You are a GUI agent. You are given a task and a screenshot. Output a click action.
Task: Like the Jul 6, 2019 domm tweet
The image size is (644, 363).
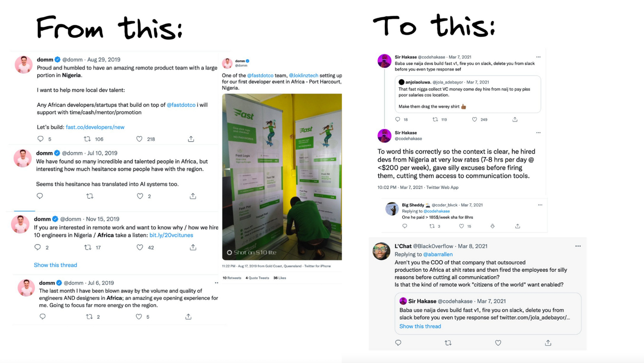(x=139, y=317)
